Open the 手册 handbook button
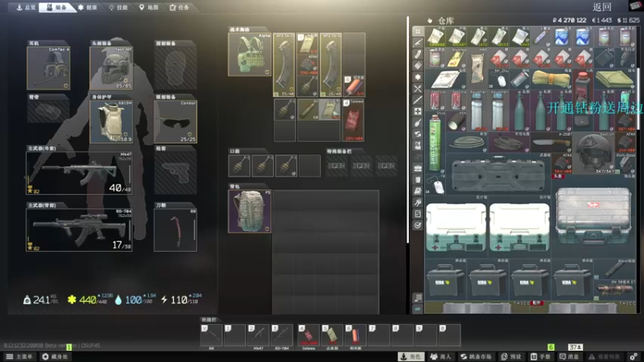Image resolution: width=644 pixels, height=362 pixels. (540, 356)
